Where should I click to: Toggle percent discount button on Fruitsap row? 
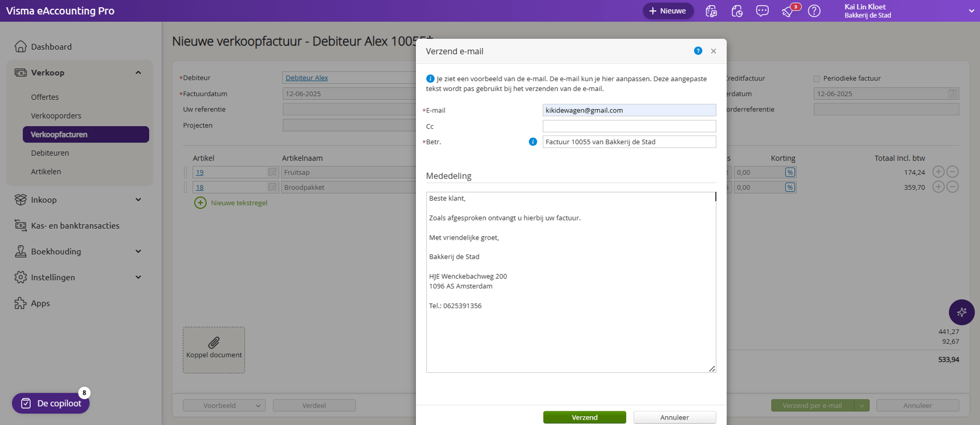point(790,172)
